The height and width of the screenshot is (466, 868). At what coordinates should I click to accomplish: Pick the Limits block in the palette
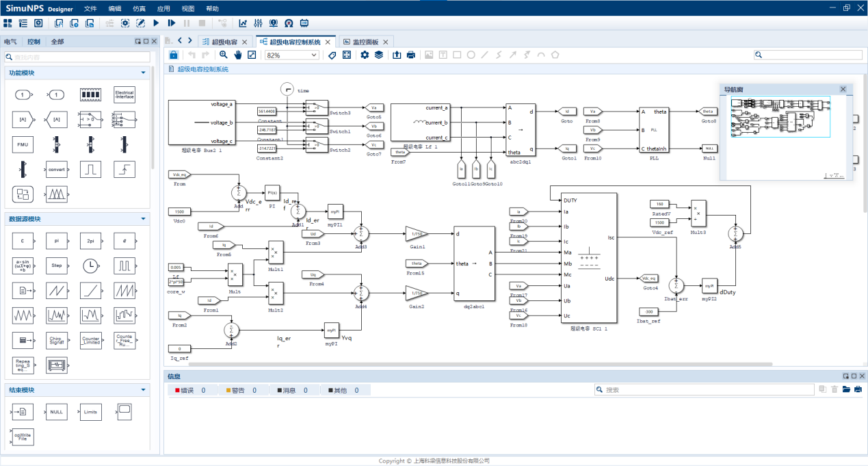(90, 412)
